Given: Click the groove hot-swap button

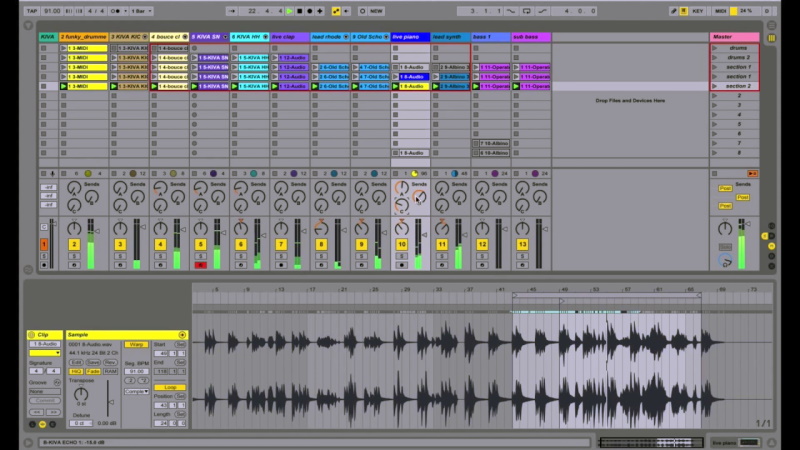Looking at the screenshot, I should point(57,382).
